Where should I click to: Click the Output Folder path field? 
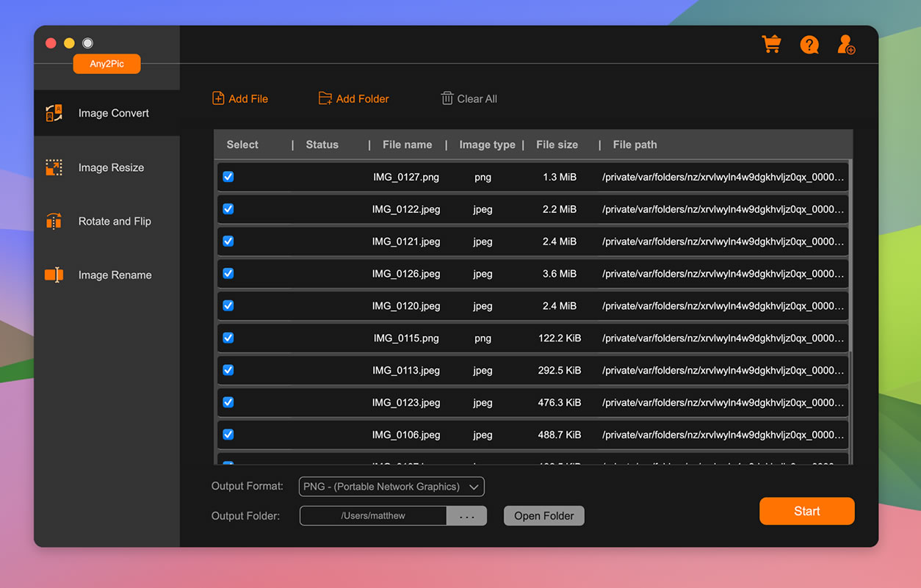coord(372,515)
